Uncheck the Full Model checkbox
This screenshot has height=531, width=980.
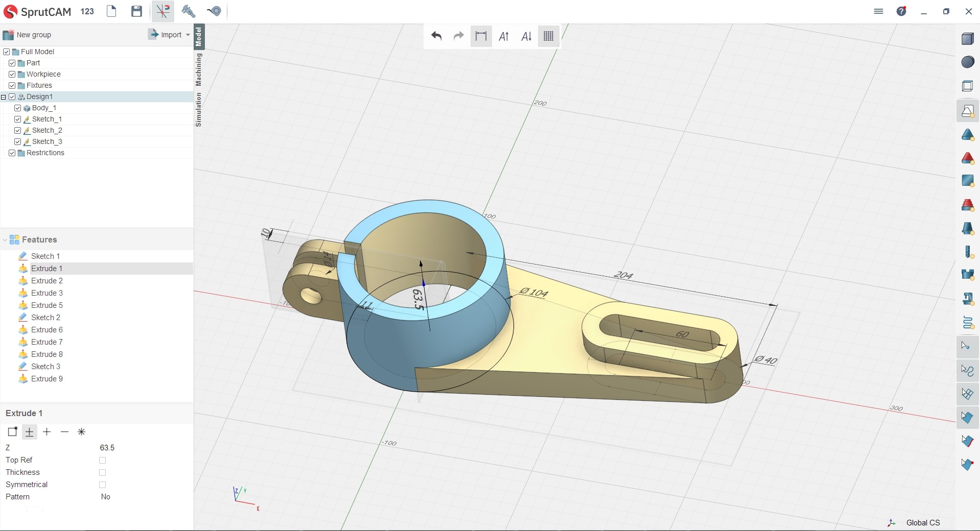pos(7,52)
